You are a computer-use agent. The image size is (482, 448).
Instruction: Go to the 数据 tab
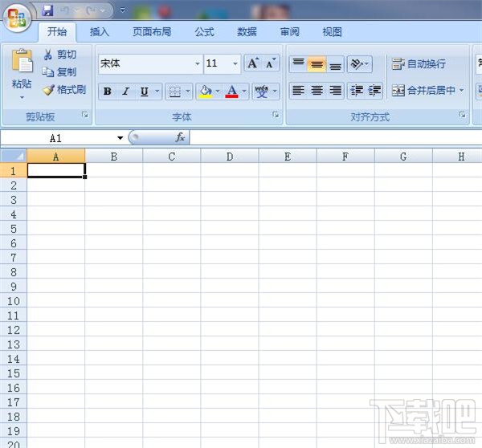(x=247, y=31)
